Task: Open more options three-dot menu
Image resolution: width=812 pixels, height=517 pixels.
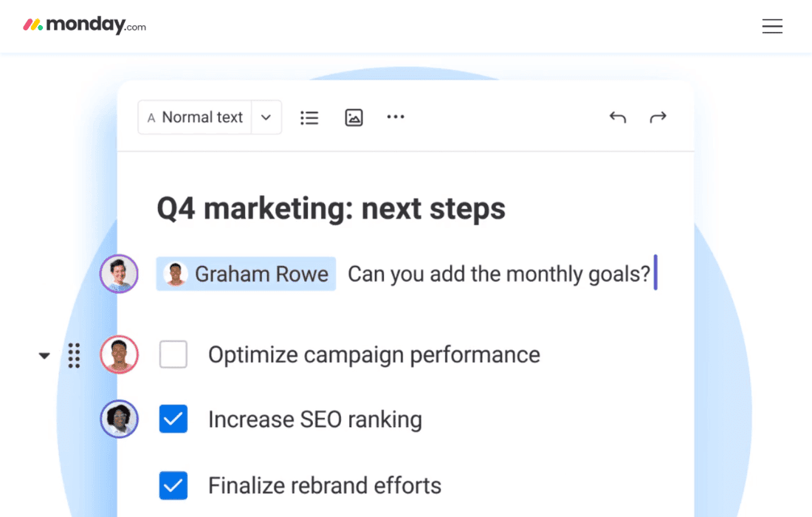Action: click(396, 117)
